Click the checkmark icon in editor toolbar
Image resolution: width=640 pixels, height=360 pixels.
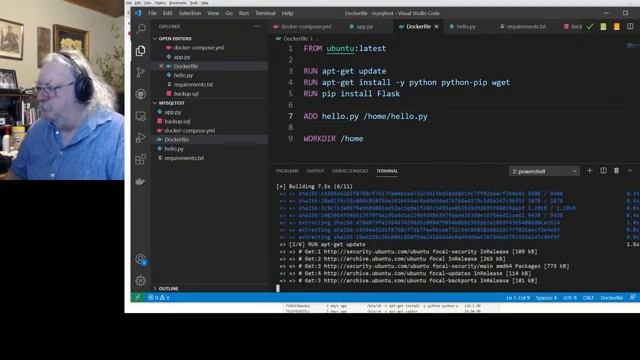590,27
